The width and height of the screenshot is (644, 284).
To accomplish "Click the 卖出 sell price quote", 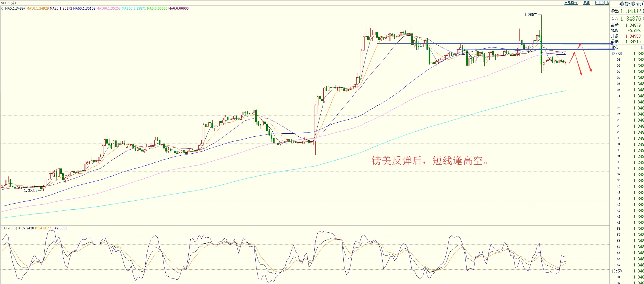I will (626, 11).
